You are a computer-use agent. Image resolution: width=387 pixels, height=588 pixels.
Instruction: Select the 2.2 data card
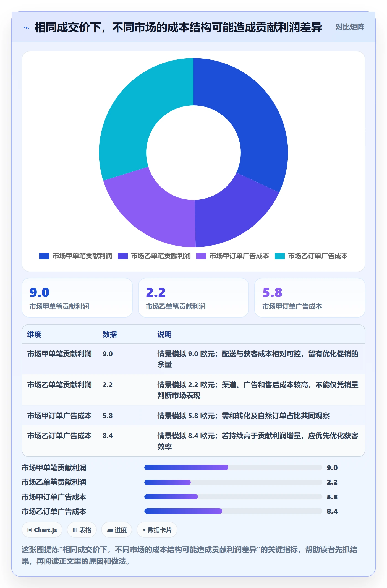point(193,298)
